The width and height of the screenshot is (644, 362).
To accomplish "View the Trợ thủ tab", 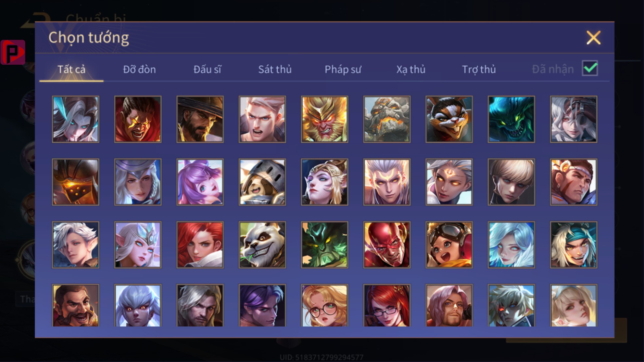I will tap(479, 69).
